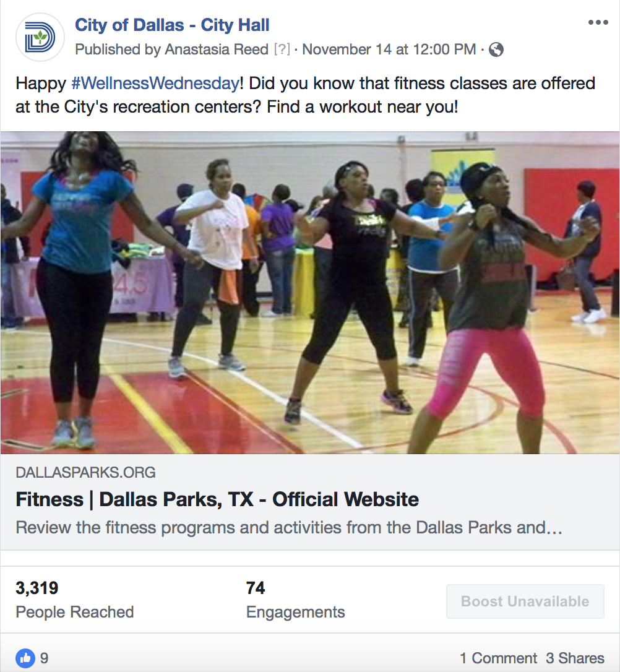View the 3,319 People Reached insights
The width and height of the screenshot is (620, 672).
coord(74,600)
